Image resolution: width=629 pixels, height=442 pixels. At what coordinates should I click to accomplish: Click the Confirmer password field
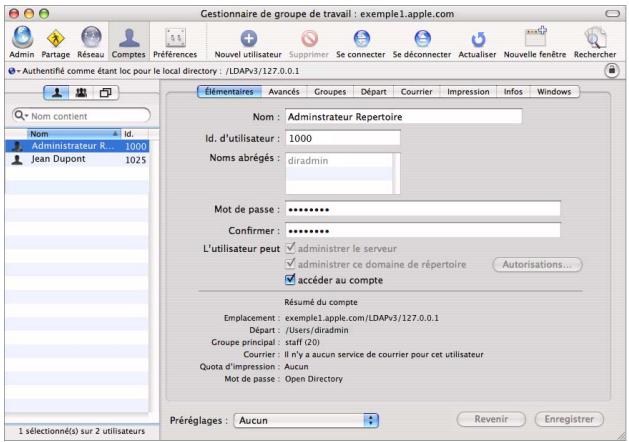pos(423,231)
